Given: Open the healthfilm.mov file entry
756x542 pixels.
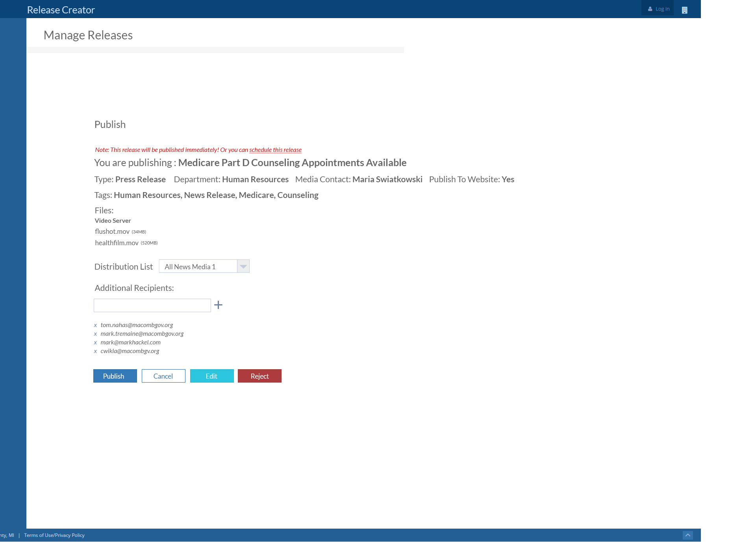Looking at the screenshot, I should tap(117, 243).
